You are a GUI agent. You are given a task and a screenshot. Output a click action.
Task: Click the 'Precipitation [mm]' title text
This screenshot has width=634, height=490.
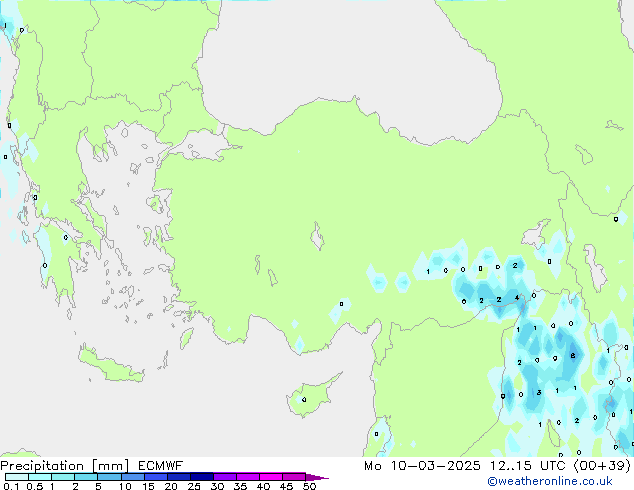pyautogui.click(x=65, y=466)
